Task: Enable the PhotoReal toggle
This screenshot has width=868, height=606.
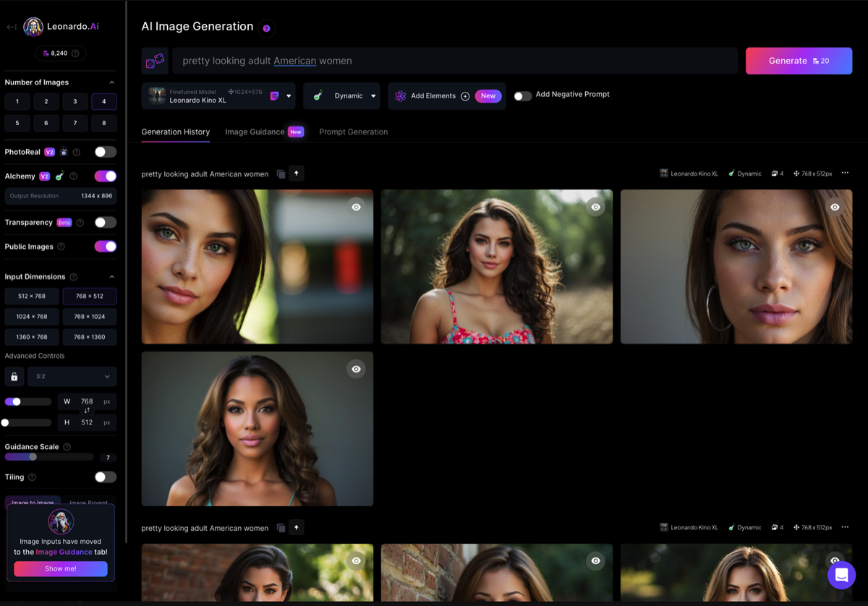Action: point(105,152)
